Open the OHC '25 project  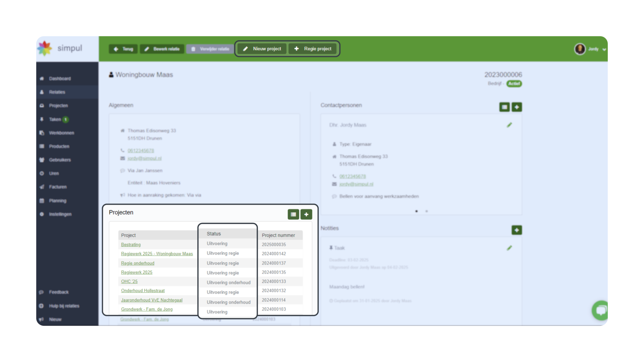[129, 281]
